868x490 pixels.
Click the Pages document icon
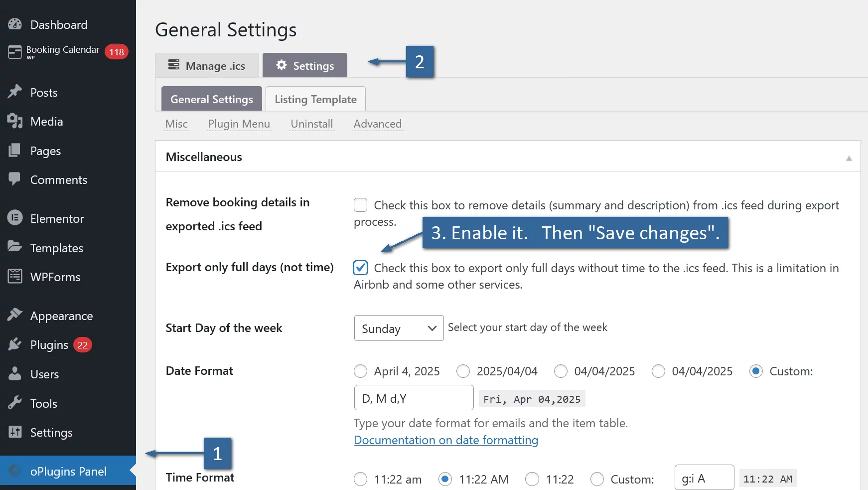click(x=15, y=150)
